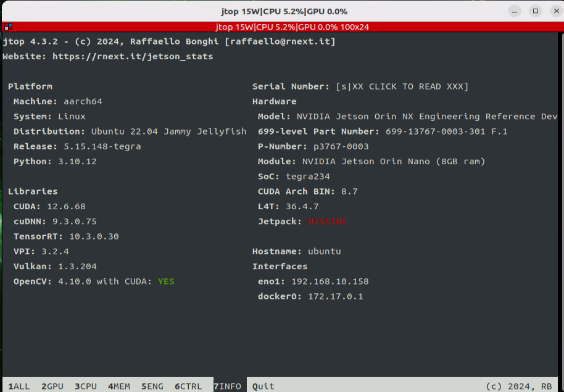This screenshot has width=564, height=392.
Task: Minimize the jtop terminal window
Action: click(x=516, y=11)
